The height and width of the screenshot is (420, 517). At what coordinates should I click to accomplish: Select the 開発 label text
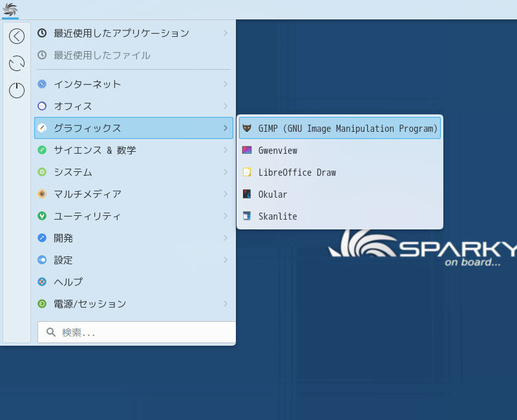pyautogui.click(x=63, y=238)
